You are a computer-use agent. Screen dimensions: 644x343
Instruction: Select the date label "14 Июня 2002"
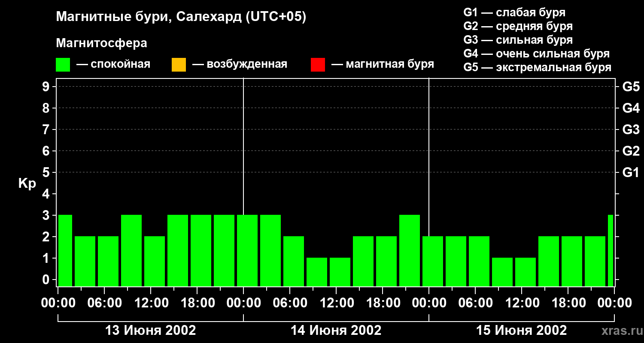coord(336,331)
